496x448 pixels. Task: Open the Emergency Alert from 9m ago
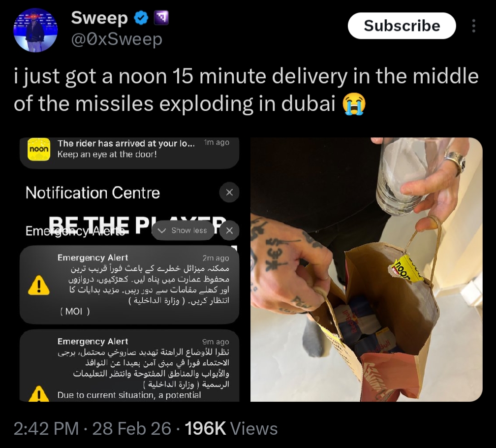tap(129, 366)
